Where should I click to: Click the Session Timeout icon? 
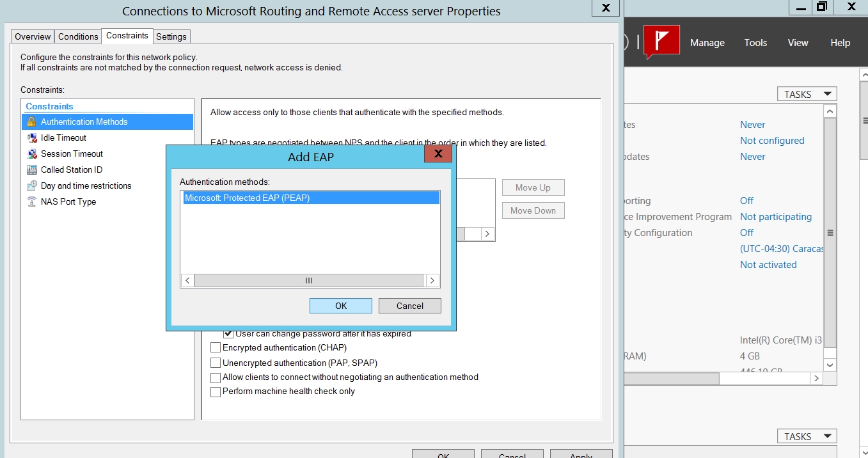31,154
